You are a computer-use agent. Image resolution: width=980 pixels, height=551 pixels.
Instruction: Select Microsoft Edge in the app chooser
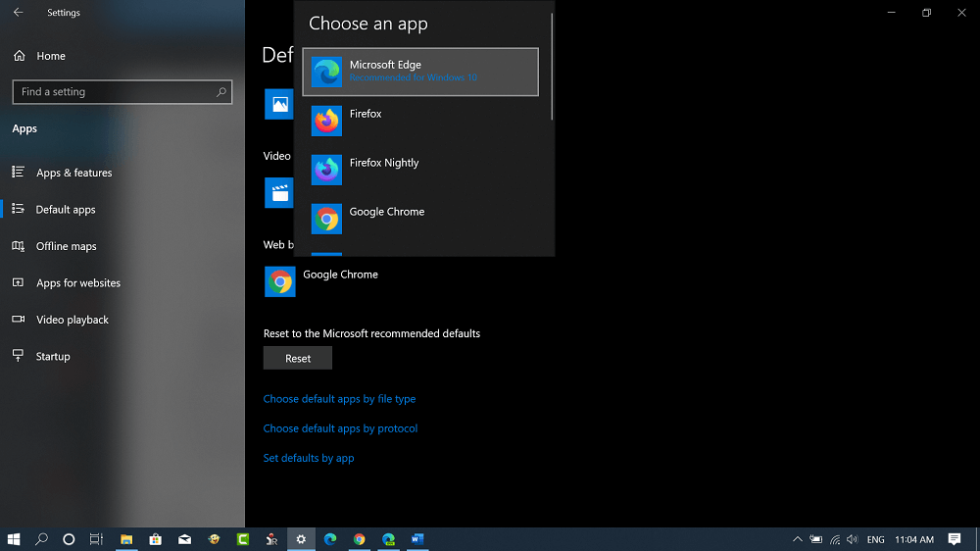(x=420, y=72)
